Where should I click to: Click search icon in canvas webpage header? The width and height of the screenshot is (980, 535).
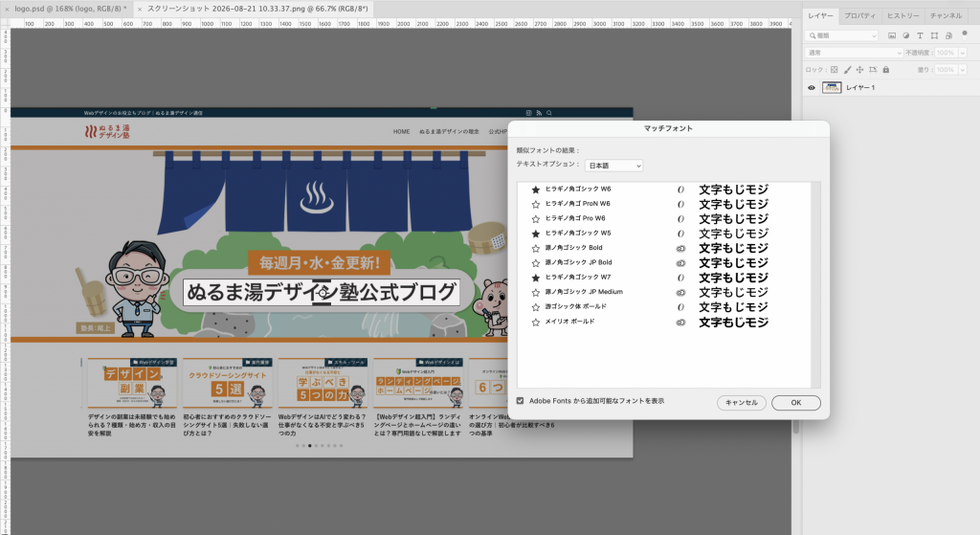tap(549, 113)
